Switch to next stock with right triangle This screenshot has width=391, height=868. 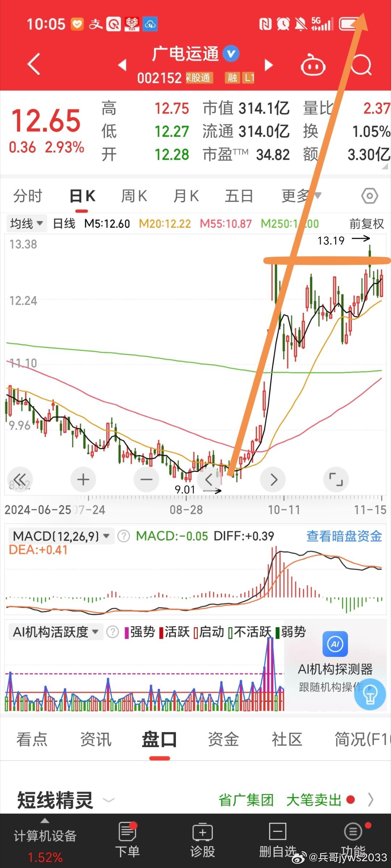(269, 65)
